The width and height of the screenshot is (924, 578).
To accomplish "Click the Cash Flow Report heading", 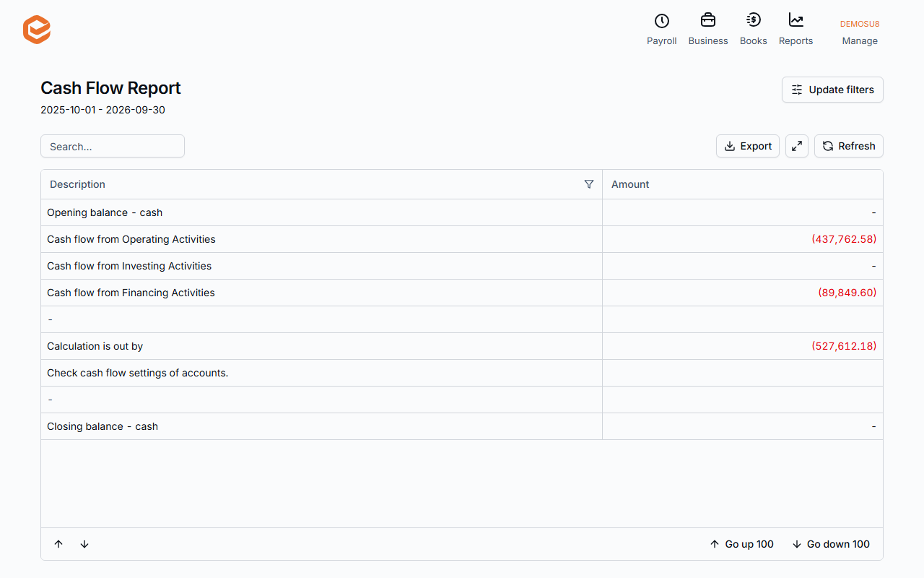I will pyautogui.click(x=110, y=88).
